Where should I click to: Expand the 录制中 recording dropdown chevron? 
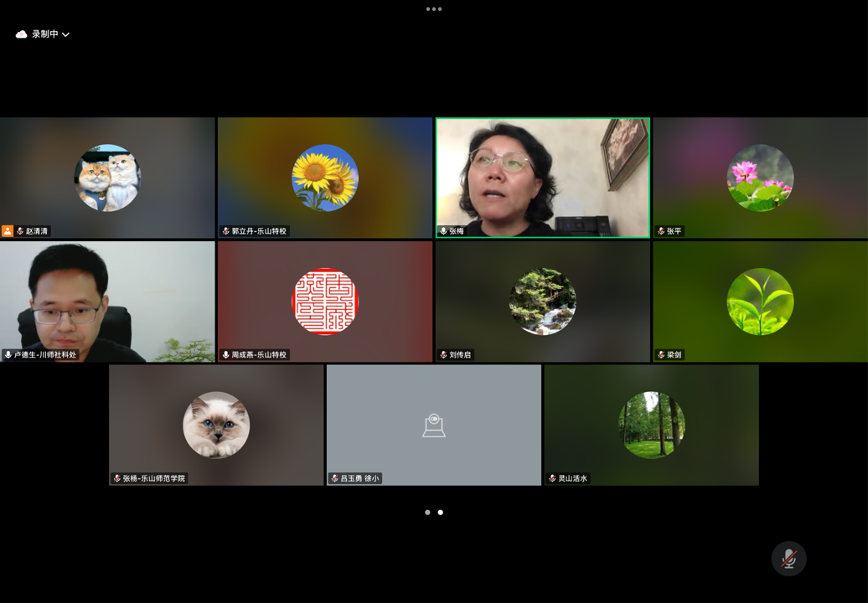click(65, 34)
